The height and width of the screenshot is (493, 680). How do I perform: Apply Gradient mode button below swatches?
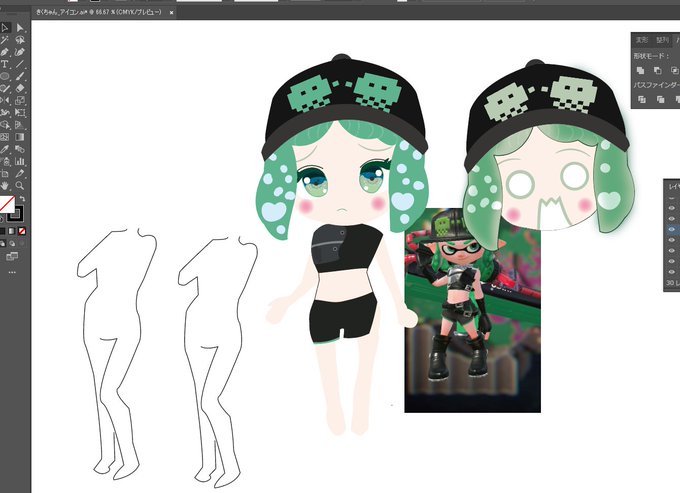12,231
